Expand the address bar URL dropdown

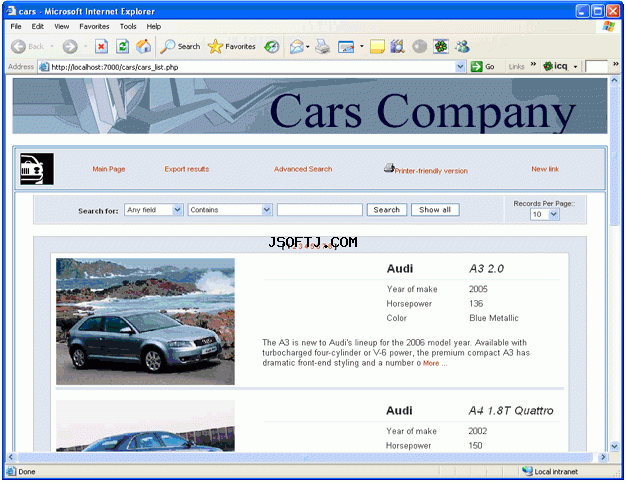click(460, 67)
